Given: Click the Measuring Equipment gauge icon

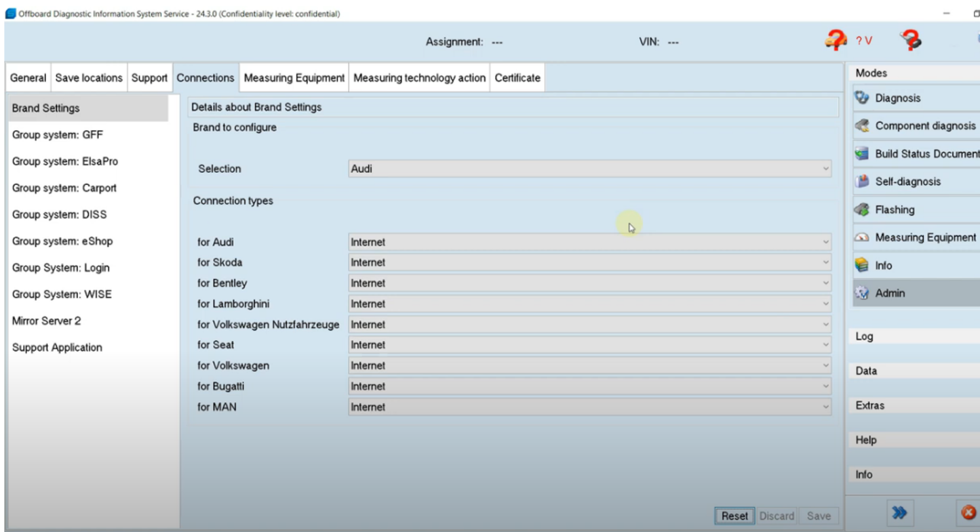Looking at the screenshot, I should (x=862, y=238).
